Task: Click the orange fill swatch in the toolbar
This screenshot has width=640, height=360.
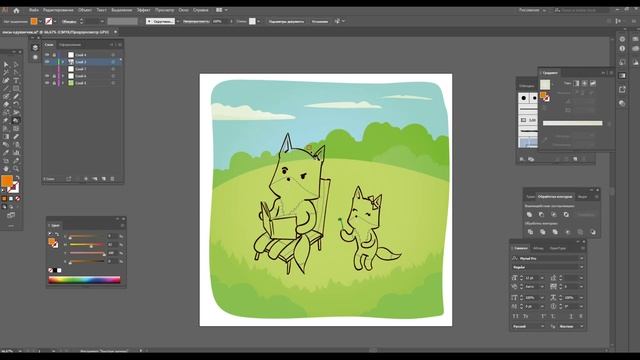Action: click(x=7, y=180)
